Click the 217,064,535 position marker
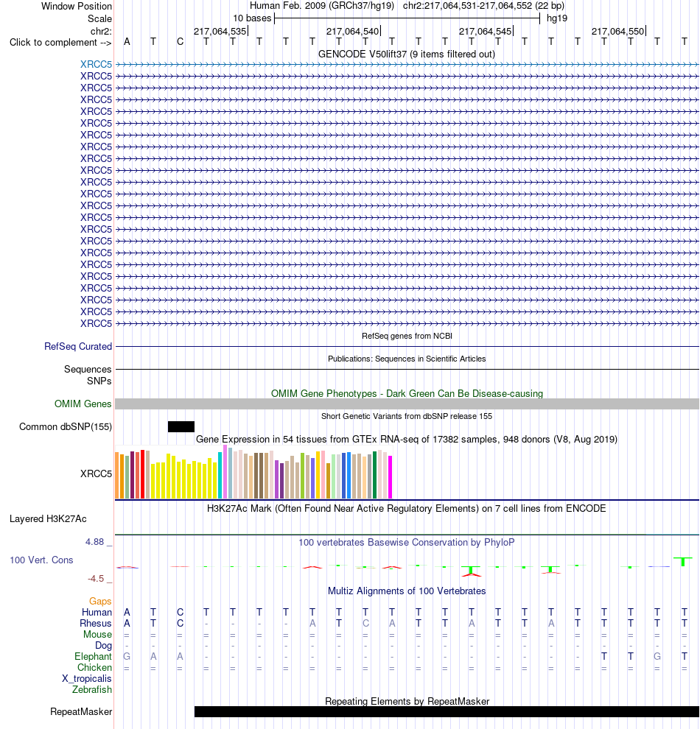 [x=220, y=31]
